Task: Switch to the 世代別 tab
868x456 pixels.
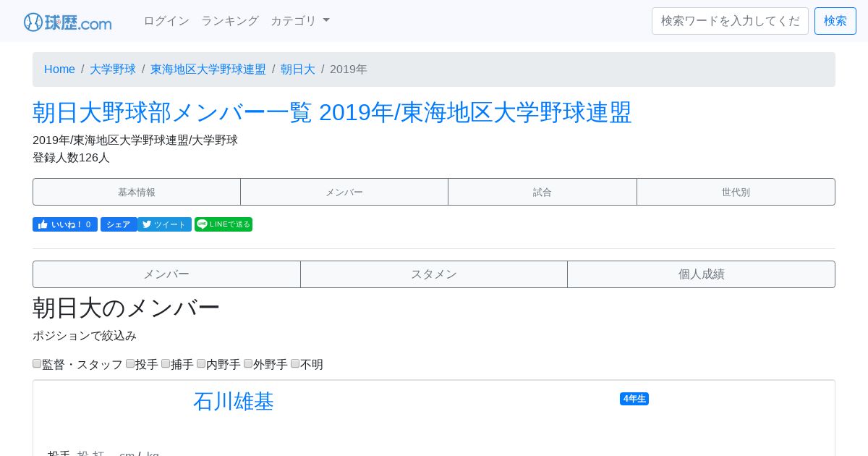Action: pos(736,192)
